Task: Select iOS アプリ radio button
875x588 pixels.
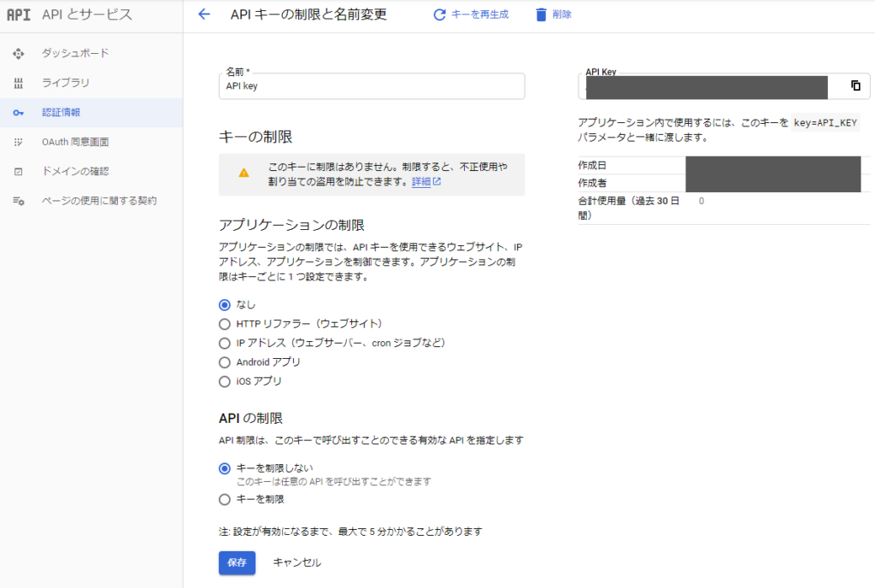Action: [225, 381]
